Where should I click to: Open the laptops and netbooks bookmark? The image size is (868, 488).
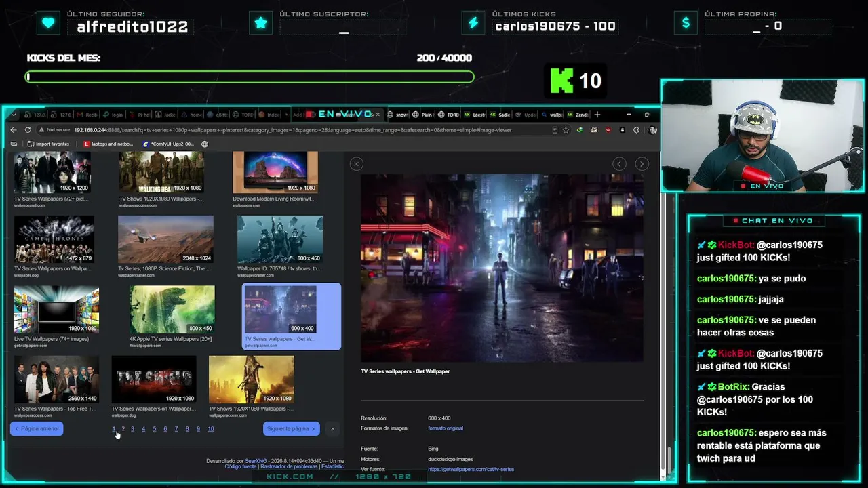tap(108, 144)
